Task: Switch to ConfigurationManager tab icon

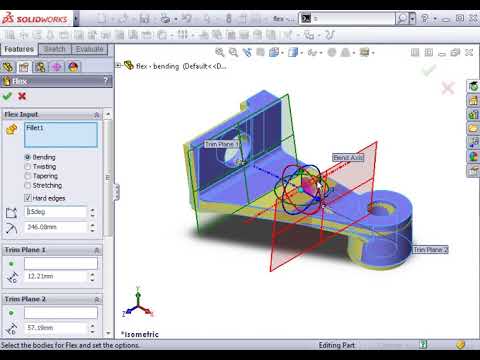Action: click(x=40, y=67)
